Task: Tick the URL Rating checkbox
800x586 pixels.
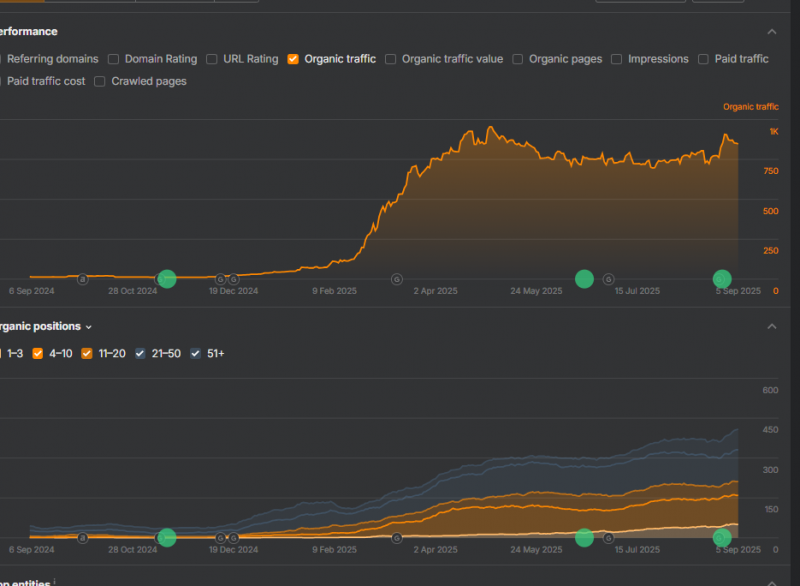Action: pos(212,59)
